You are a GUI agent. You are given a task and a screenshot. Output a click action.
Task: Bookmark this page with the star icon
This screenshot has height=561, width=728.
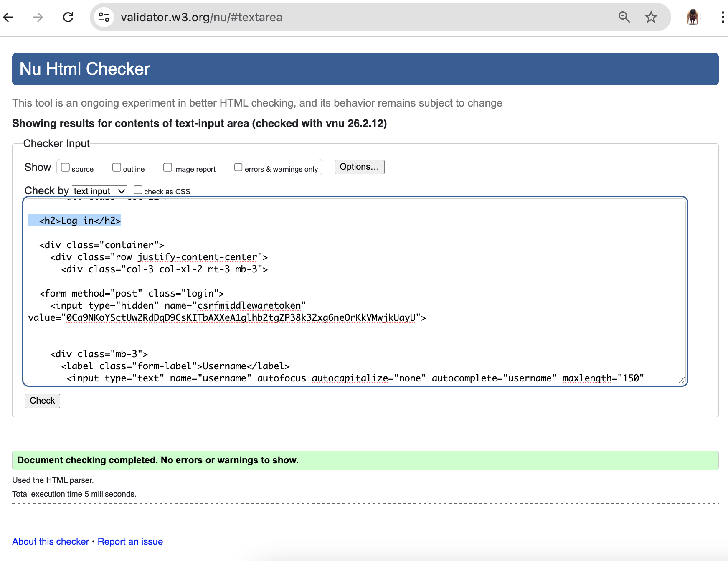(x=651, y=17)
